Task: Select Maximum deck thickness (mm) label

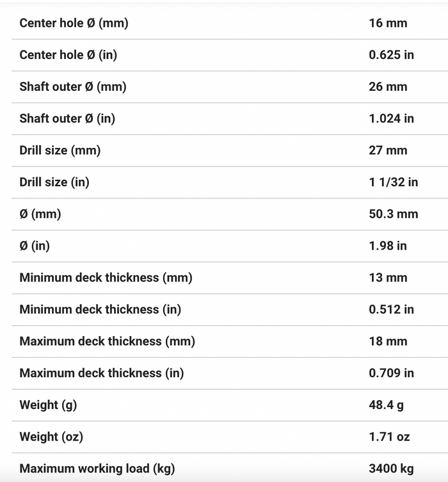Action: [108, 342]
